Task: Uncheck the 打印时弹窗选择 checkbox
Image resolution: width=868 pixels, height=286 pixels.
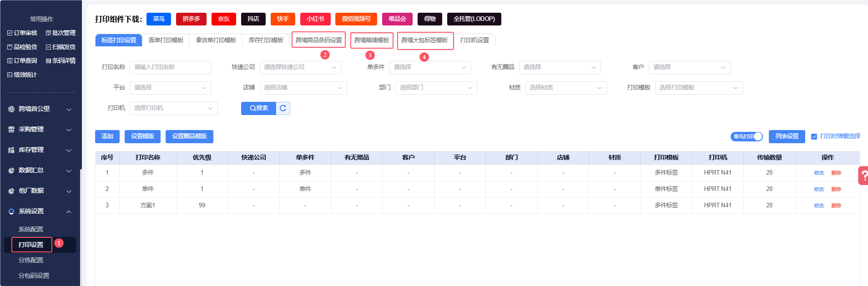Action: (814, 136)
